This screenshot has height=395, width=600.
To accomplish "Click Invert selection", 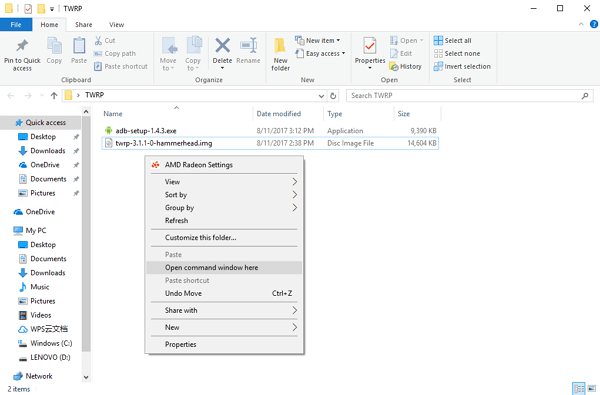I will pyautogui.click(x=462, y=67).
